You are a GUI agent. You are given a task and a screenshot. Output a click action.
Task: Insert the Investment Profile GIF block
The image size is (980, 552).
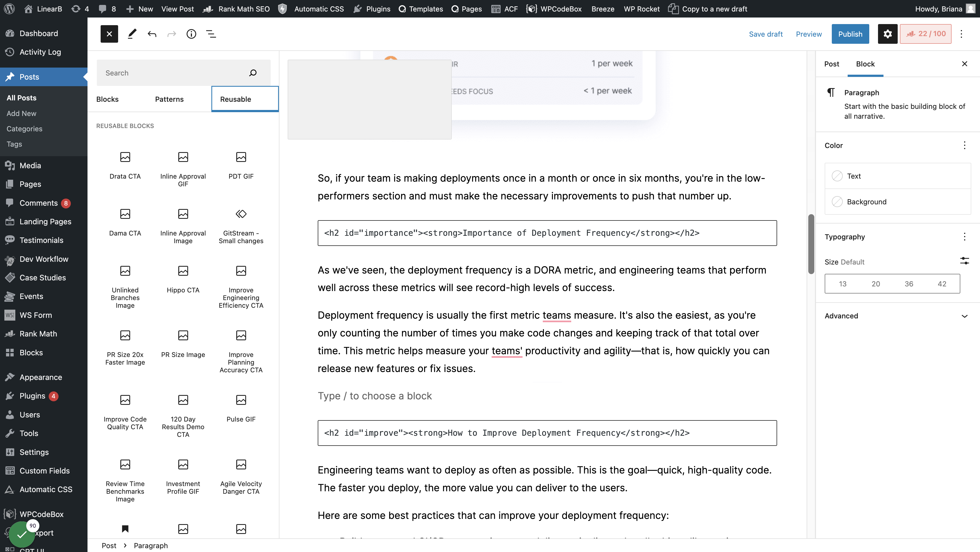tap(183, 477)
